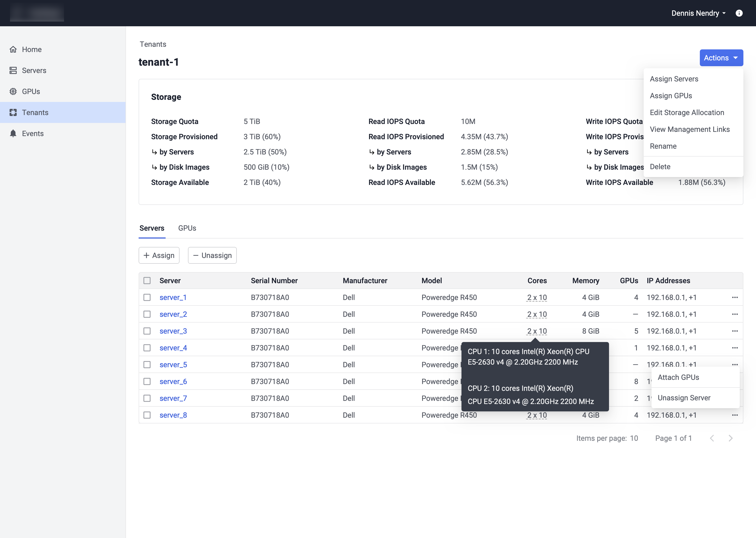Go to next page arrow

pyautogui.click(x=731, y=438)
